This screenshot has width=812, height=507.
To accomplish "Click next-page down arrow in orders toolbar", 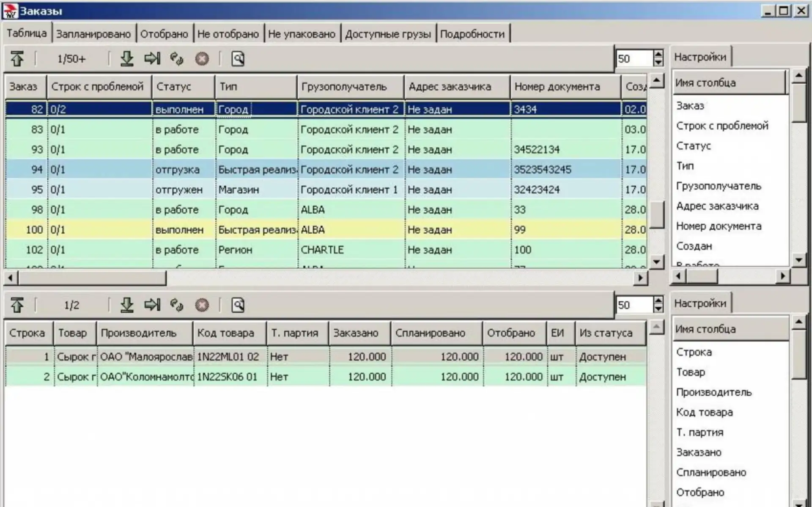I will click(126, 58).
